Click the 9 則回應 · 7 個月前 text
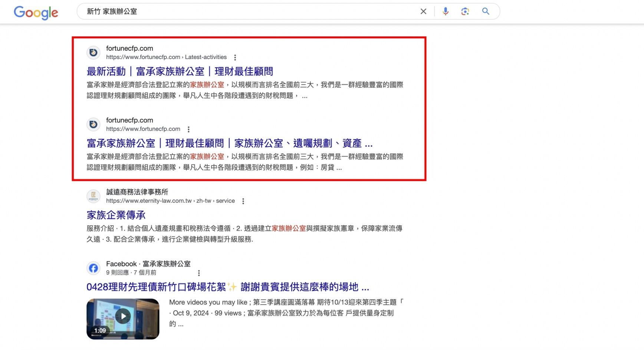 pyautogui.click(x=131, y=272)
